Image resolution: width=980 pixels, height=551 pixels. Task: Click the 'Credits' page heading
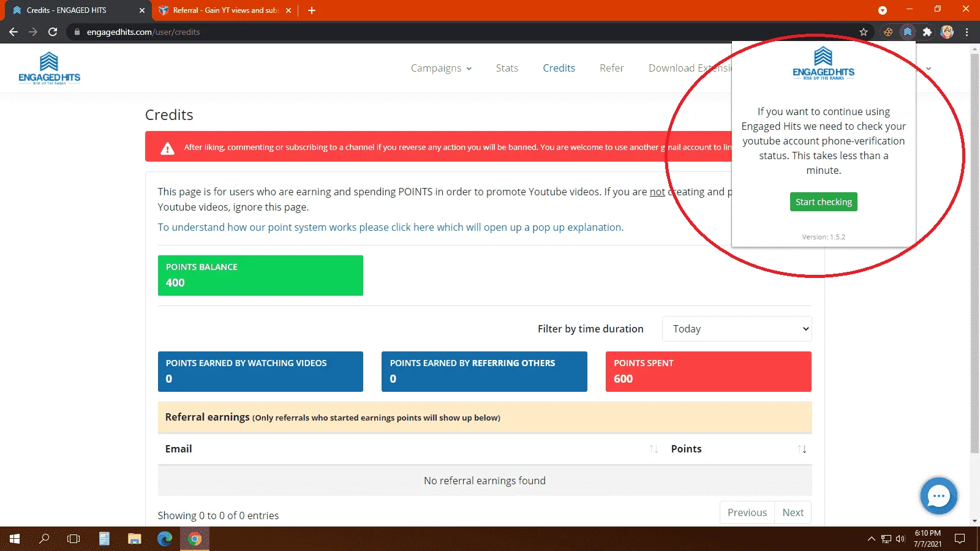tap(169, 115)
